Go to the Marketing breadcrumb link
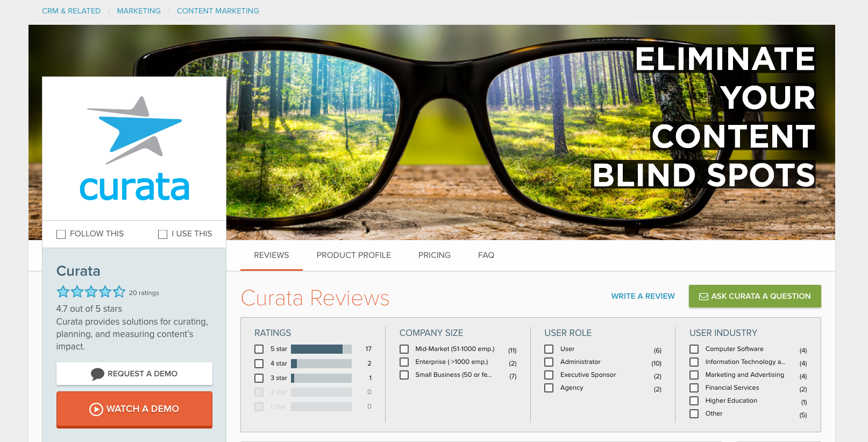The height and width of the screenshot is (442, 868). (x=139, y=11)
